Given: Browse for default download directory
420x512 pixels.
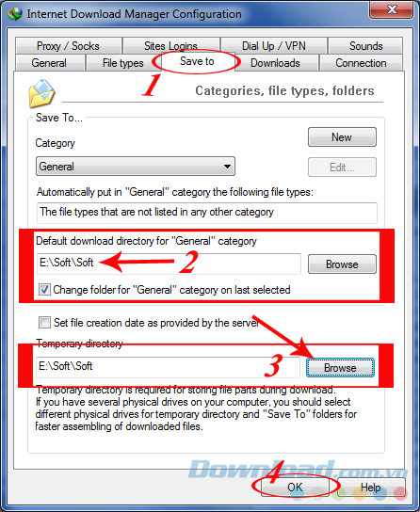Looking at the screenshot, I should (342, 264).
